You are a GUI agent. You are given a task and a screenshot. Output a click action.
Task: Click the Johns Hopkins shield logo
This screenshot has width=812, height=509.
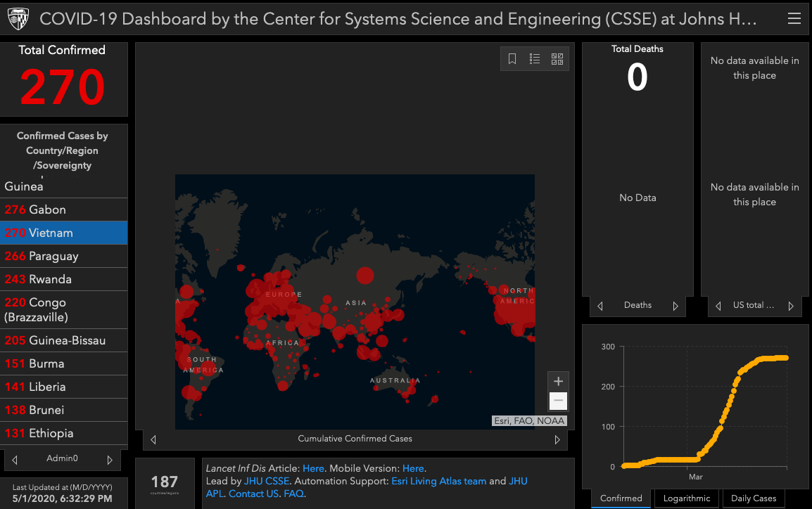click(18, 19)
